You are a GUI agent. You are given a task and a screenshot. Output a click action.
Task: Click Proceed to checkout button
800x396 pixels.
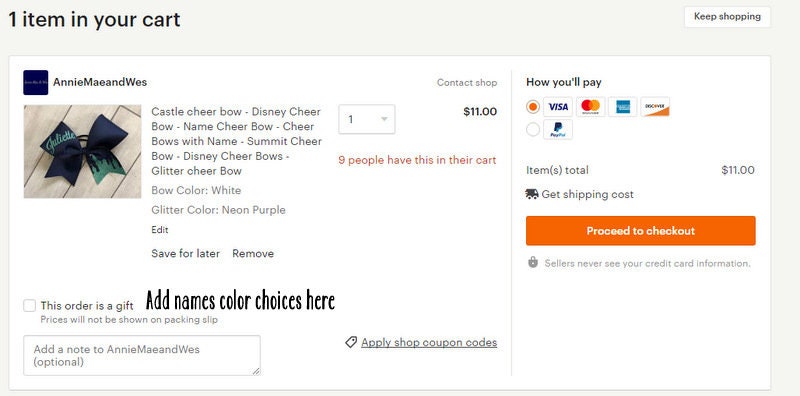[641, 231]
